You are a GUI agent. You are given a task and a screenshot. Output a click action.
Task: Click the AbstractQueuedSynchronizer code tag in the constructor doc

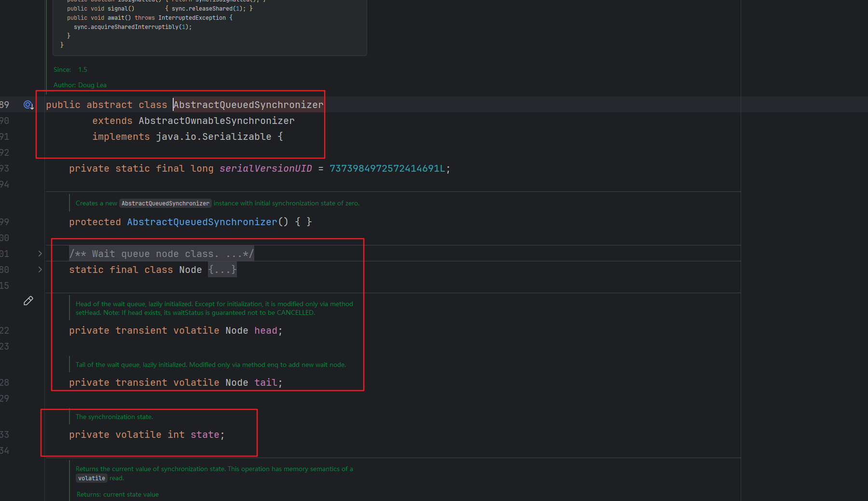pyautogui.click(x=165, y=203)
